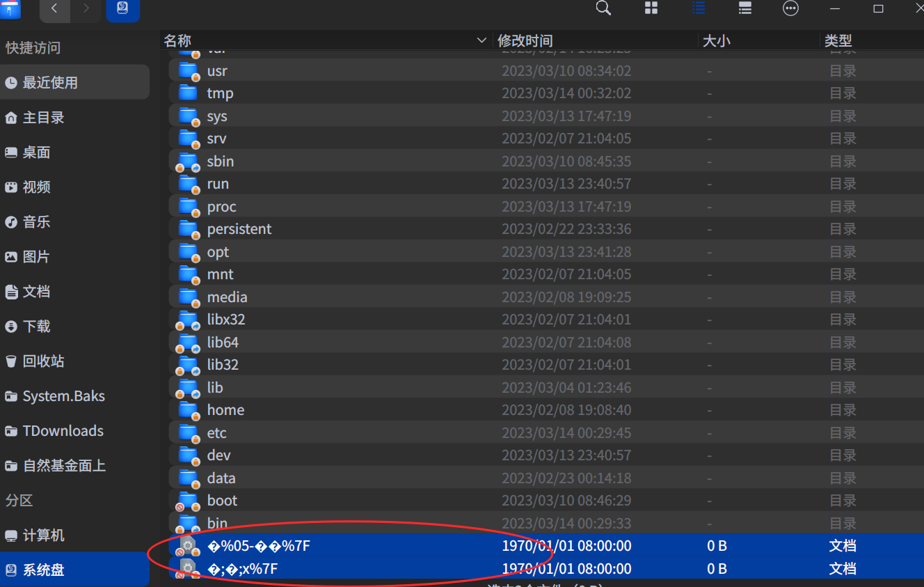The width and height of the screenshot is (924, 587).
Task: Sort files by the 大小 column
Action: pos(717,41)
